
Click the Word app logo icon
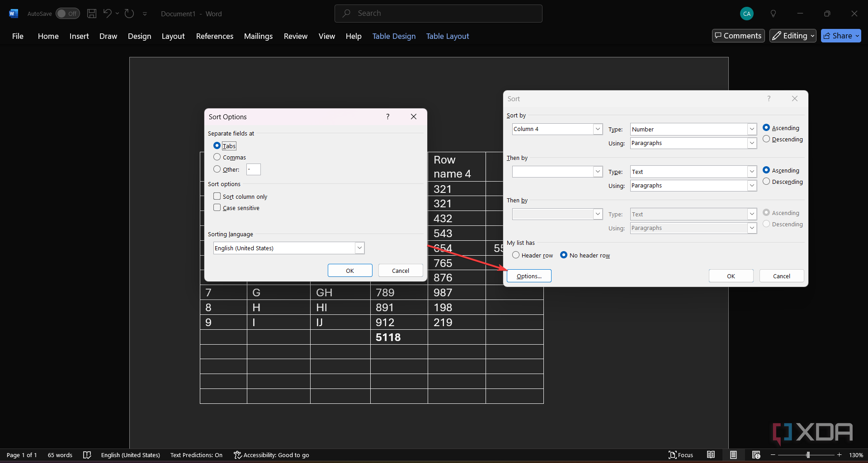coord(13,14)
